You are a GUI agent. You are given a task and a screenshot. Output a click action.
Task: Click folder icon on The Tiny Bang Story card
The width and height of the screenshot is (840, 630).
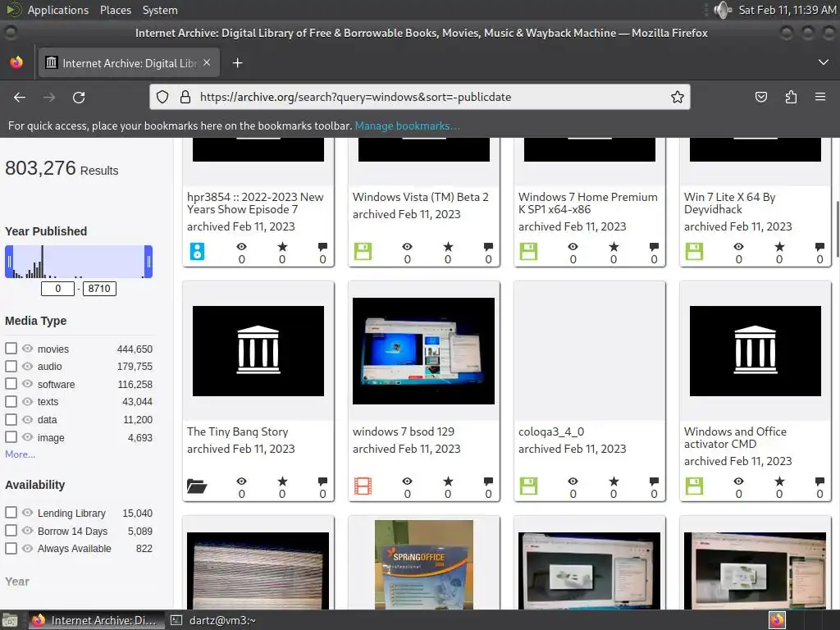tap(197, 486)
